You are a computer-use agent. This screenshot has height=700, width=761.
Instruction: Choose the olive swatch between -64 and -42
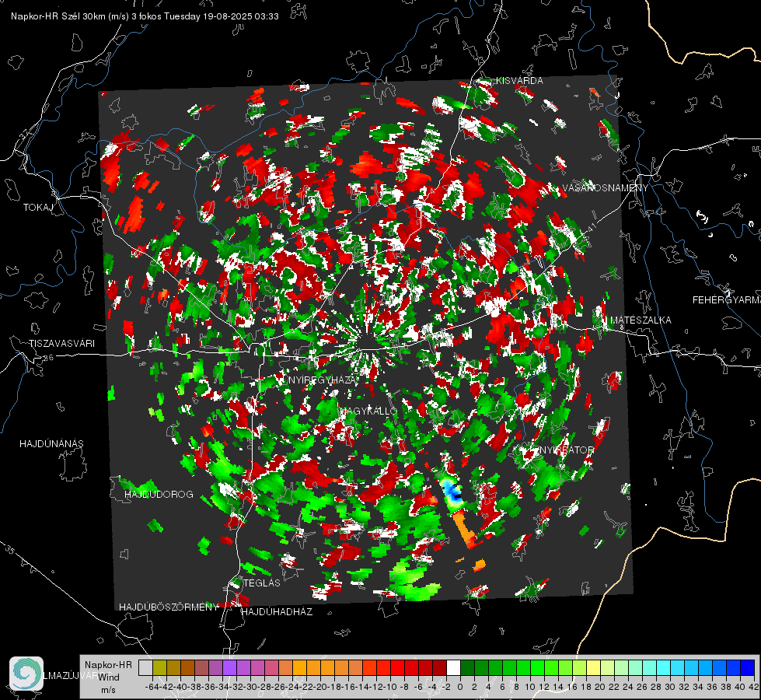click(159, 667)
